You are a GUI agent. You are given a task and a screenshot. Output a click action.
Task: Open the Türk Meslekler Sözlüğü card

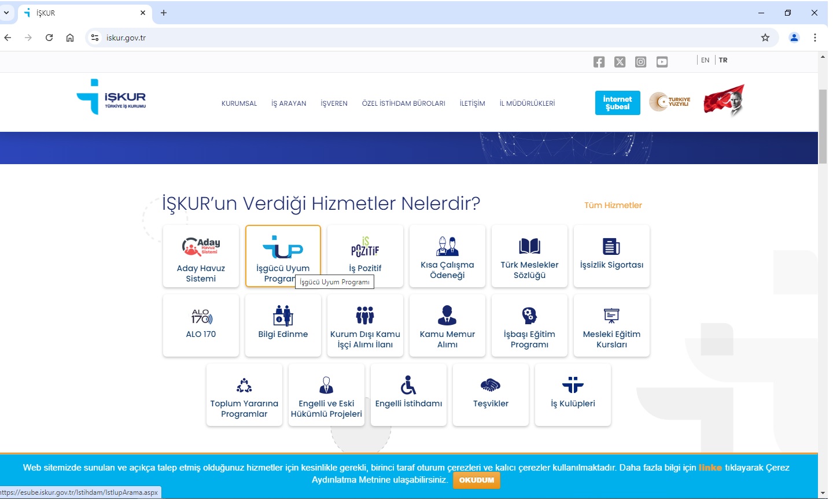(x=529, y=256)
